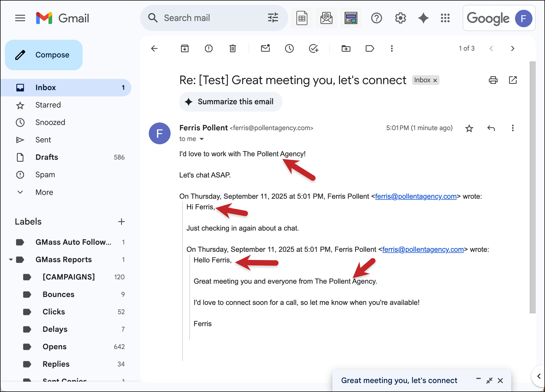
Task: Collapse the GMass Reports label tree
Action: pyautogui.click(x=11, y=259)
